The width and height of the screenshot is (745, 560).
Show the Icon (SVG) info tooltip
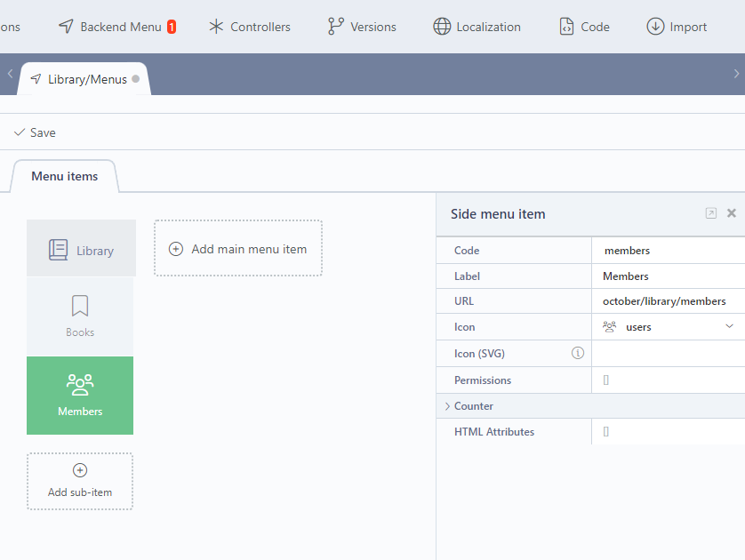[x=578, y=353]
